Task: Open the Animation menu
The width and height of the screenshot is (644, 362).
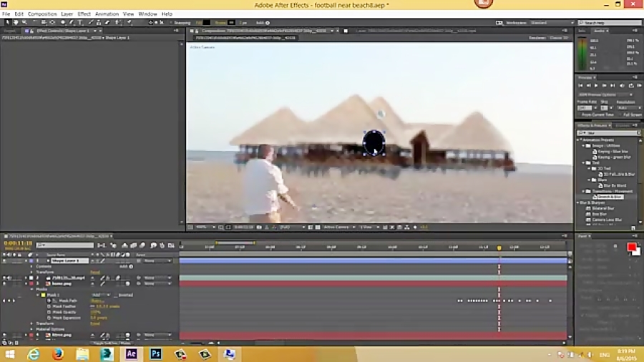Action: [x=107, y=14]
